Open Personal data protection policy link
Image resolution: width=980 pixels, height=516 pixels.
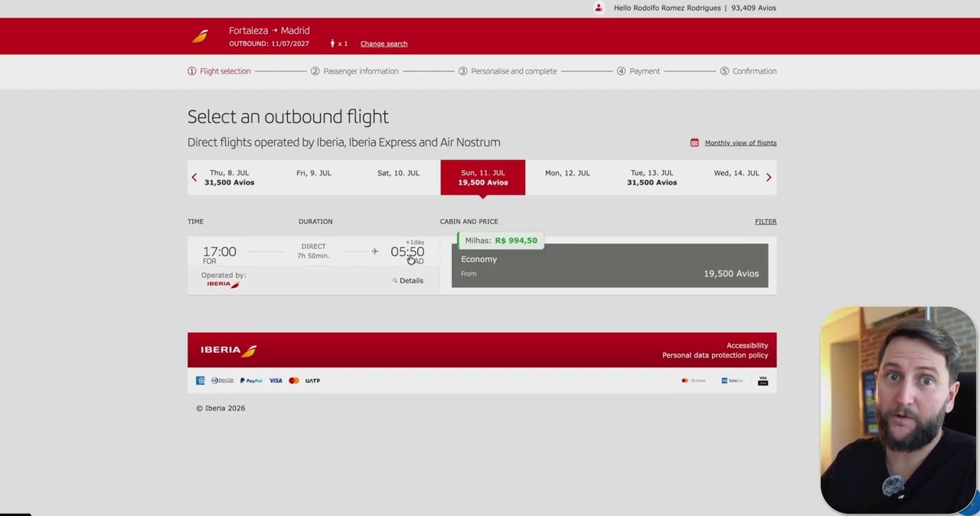click(715, 355)
